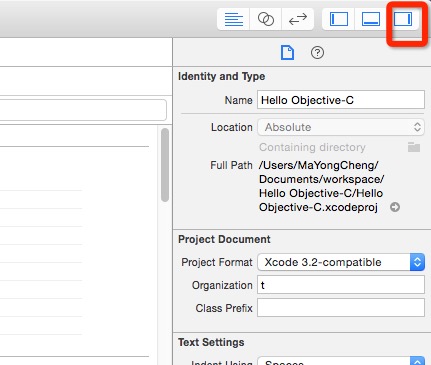Click the Organization text field
Viewport: 431px width, 365px height.
[x=341, y=285]
